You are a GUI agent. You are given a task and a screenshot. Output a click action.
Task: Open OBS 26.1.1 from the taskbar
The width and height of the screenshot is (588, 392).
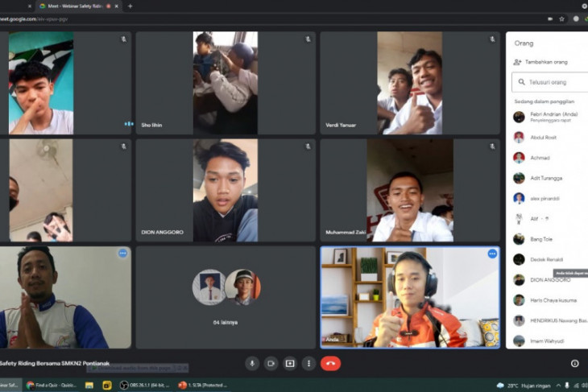[145, 386]
